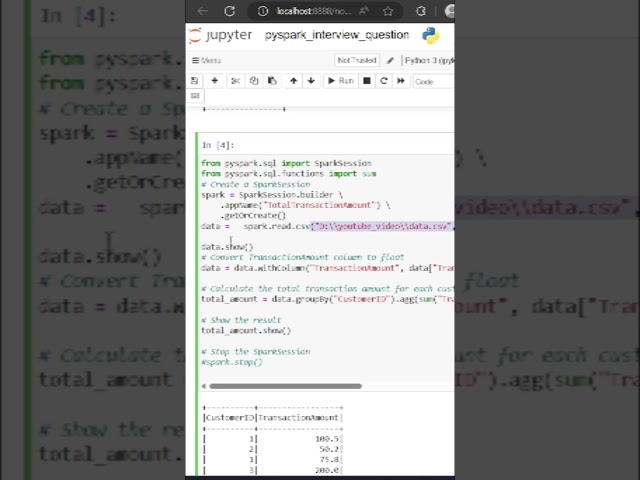640x480 pixels.
Task: Click the pencil edit mode icon
Action: 390,60
